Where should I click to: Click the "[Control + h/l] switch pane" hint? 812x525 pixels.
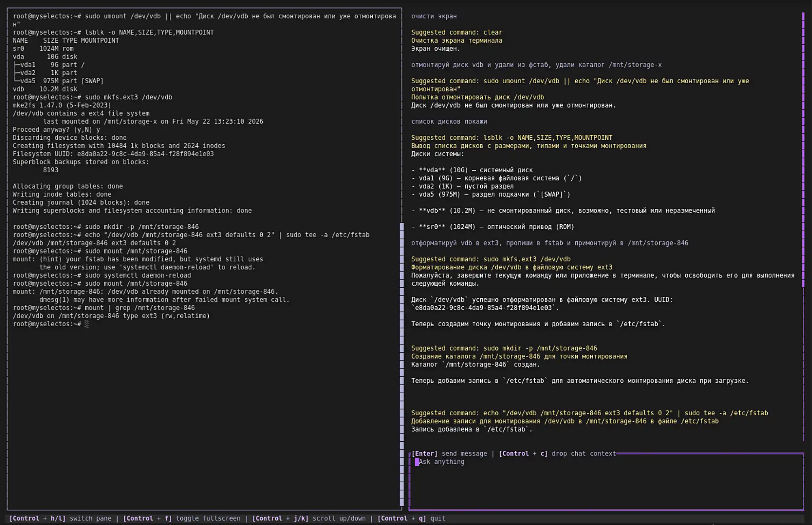click(x=60, y=518)
